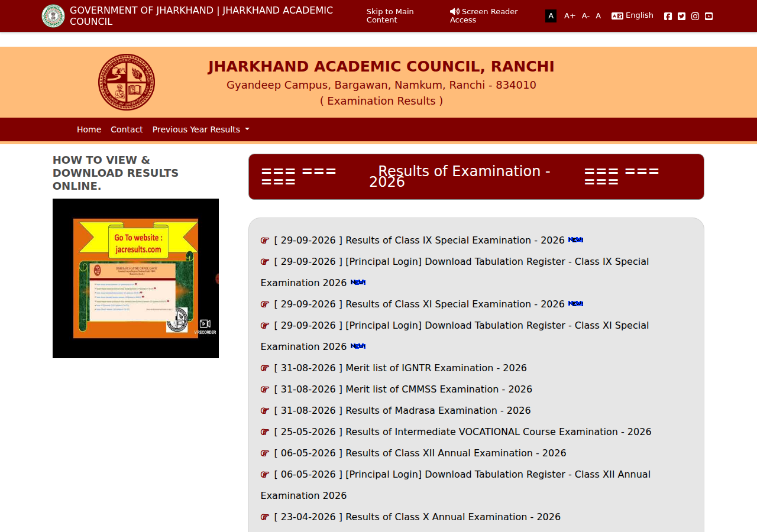Open Results of Madrasa Examination 2026

(402, 411)
